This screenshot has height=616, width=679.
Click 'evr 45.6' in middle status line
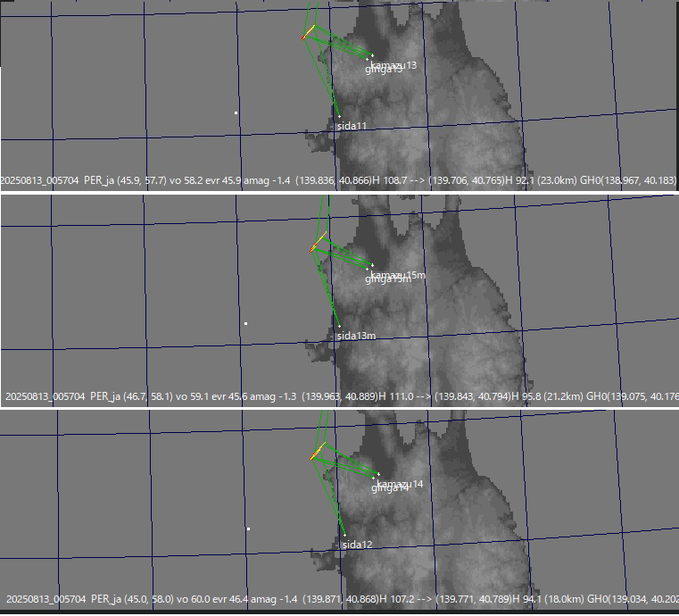(x=229, y=396)
